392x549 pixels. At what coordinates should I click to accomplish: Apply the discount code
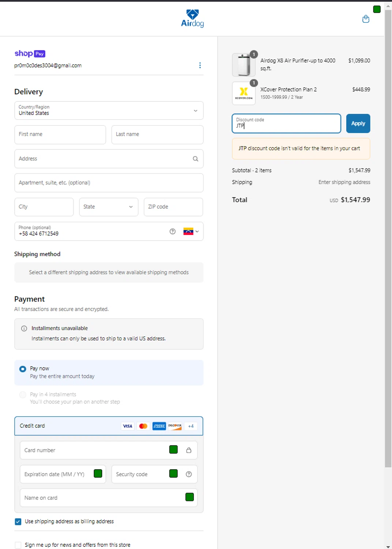[358, 123]
